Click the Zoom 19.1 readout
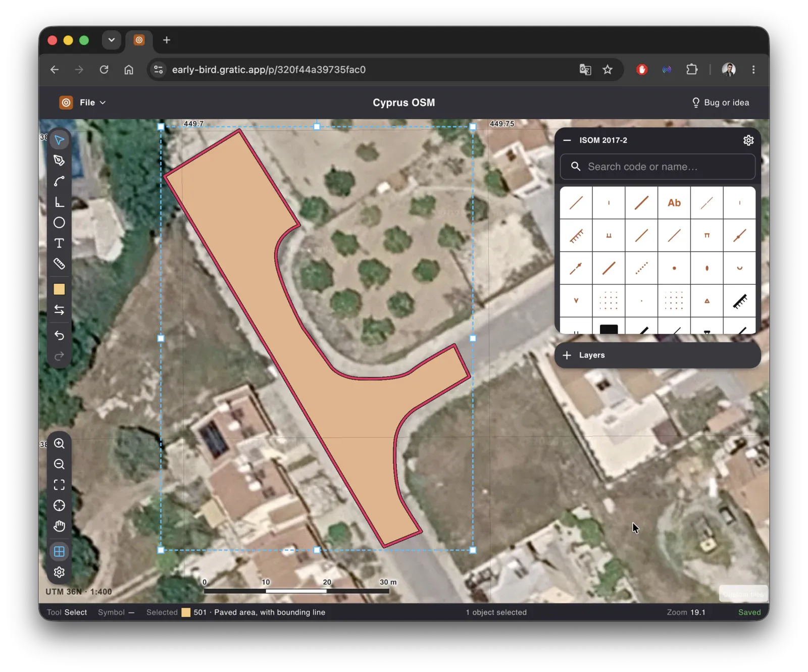The height and width of the screenshot is (672, 808). pyautogui.click(x=686, y=612)
